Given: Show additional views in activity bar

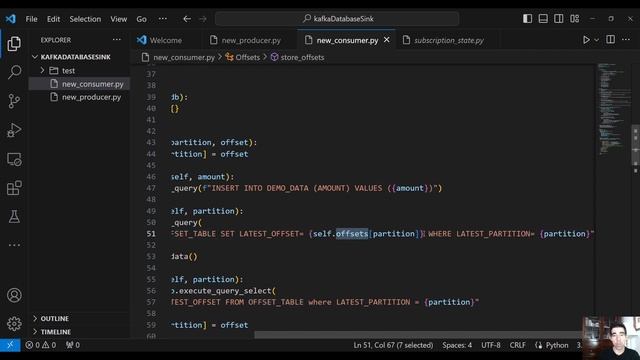Looking at the screenshot, I should click(14, 245).
